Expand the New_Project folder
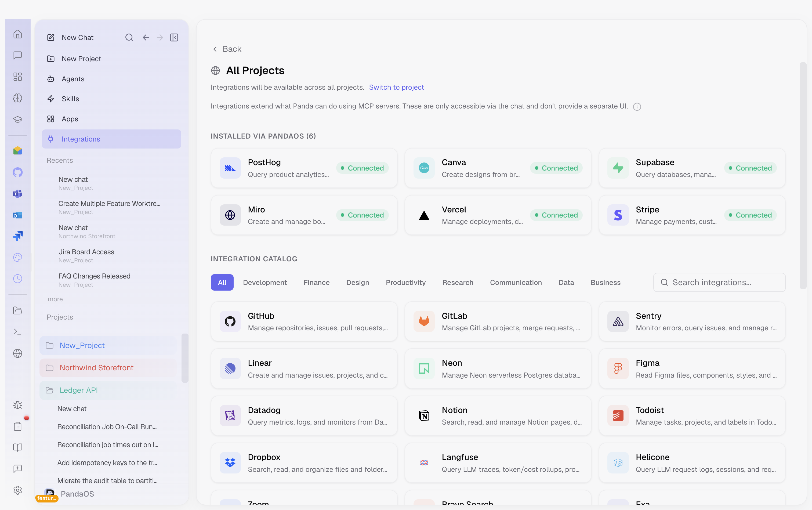This screenshot has width=812, height=510. 108,345
